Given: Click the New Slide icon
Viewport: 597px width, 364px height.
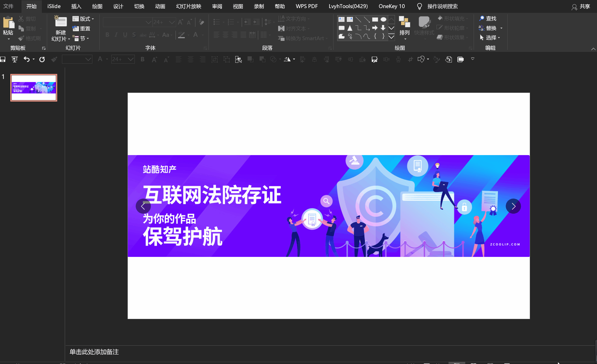Looking at the screenshot, I should tap(61, 22).
